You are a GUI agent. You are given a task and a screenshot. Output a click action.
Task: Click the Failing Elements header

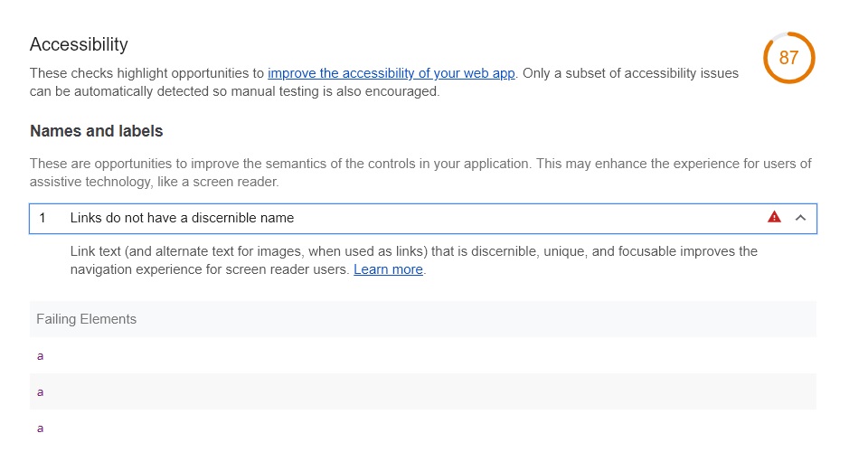point(423,319)
